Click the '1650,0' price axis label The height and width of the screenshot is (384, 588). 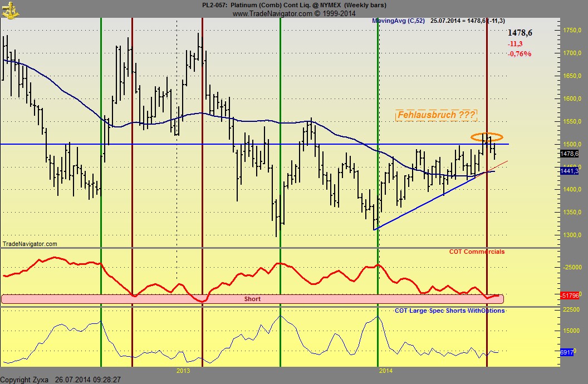coord(572,76)
